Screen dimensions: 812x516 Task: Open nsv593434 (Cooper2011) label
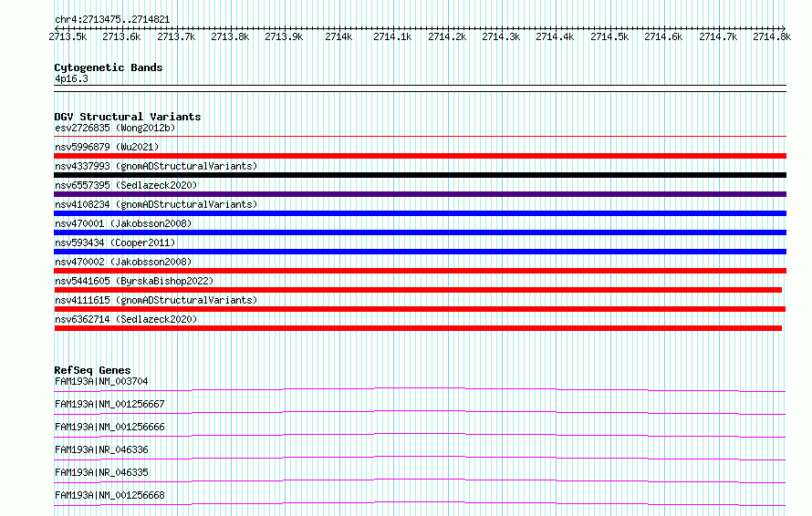pos(115,243)
